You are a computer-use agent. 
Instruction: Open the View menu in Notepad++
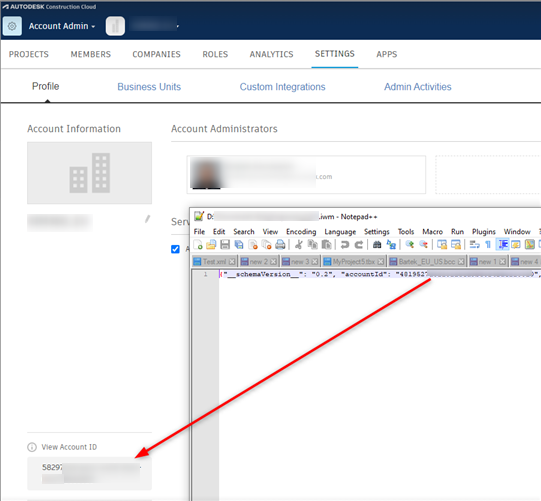pyautogui.click(x=270, y=232)
